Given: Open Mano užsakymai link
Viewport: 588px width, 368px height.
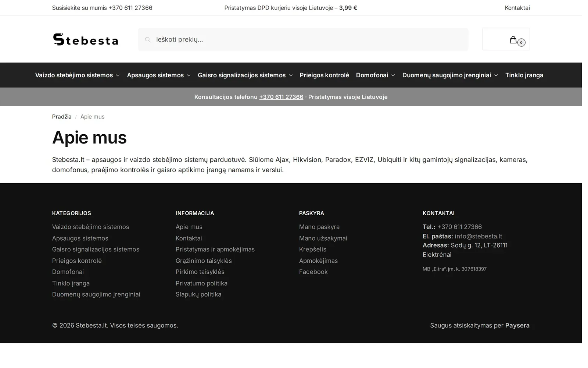Looking at the screenshot, I should [x=323, y=238].
